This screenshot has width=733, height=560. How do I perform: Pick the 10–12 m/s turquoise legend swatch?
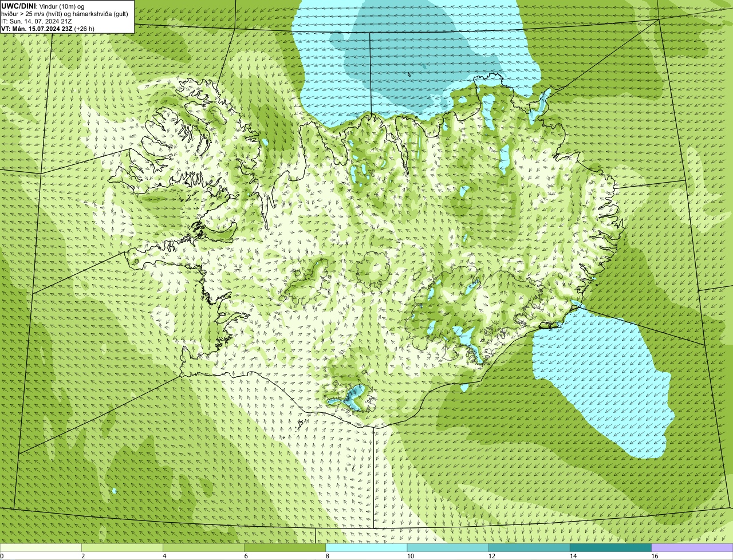[448, 548]
